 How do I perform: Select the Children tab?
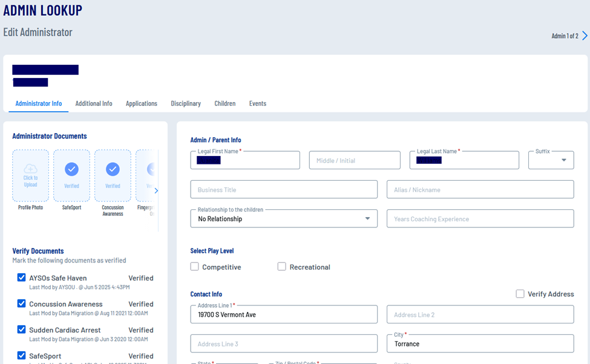(225, 103)
